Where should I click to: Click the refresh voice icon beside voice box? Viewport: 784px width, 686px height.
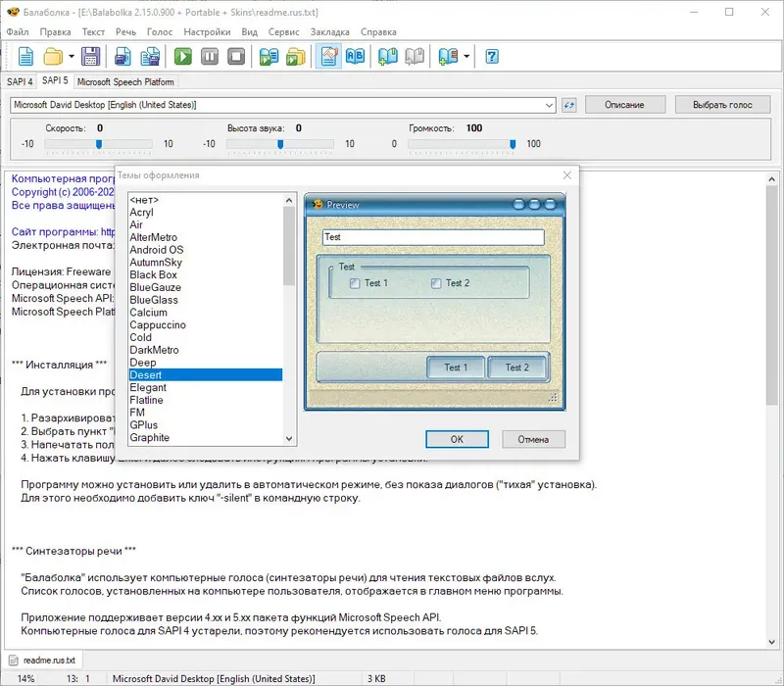569,105
